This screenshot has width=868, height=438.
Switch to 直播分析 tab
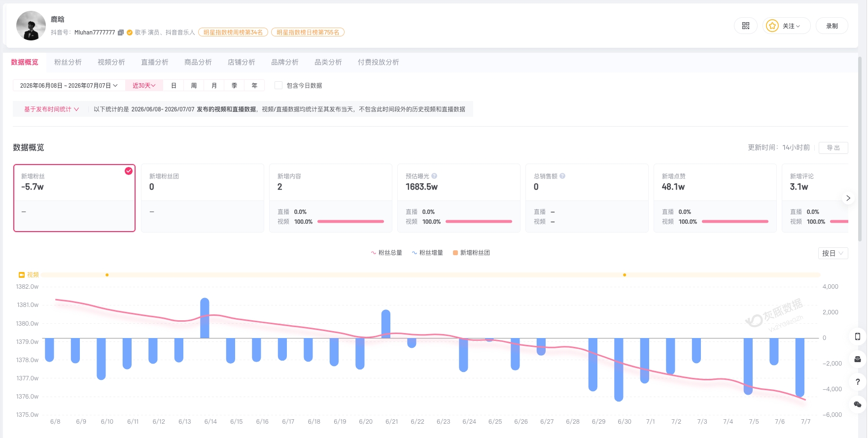(155, 62)
